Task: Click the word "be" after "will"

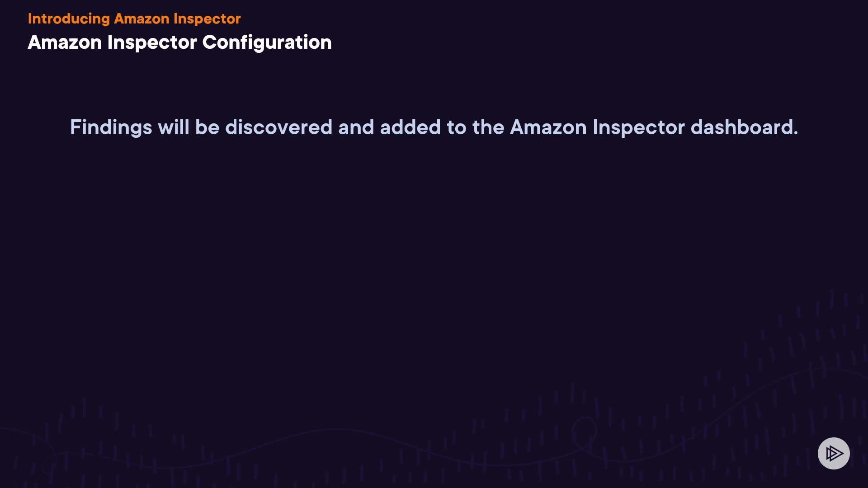Action: coord(207,127)
